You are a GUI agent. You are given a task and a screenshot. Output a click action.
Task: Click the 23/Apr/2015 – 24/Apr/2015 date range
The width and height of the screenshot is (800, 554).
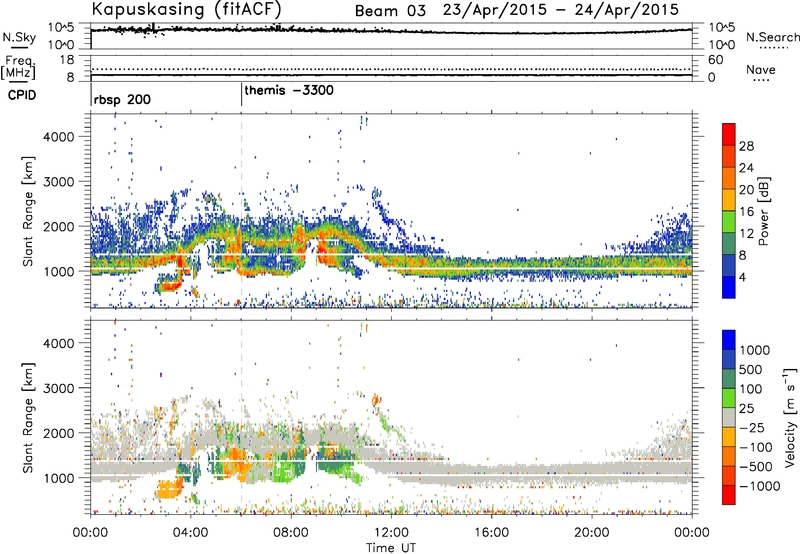[x=561, y=10]
